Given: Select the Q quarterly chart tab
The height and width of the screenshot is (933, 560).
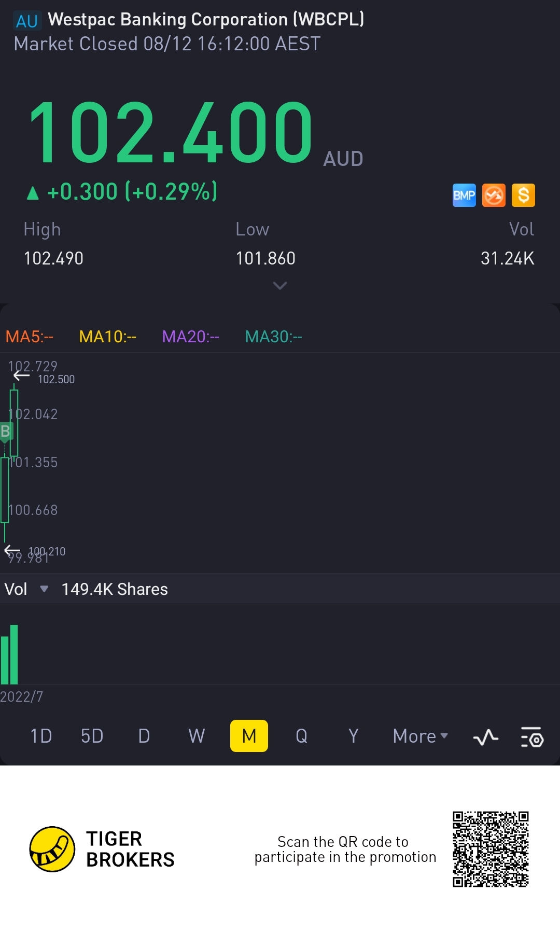Looking at the screenshot, I should coord(301,736).
